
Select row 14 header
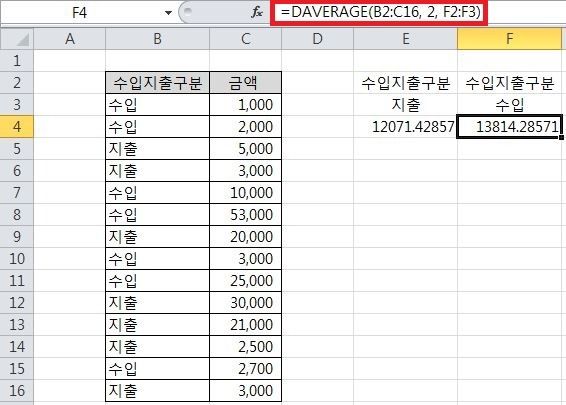click(17, 347)
